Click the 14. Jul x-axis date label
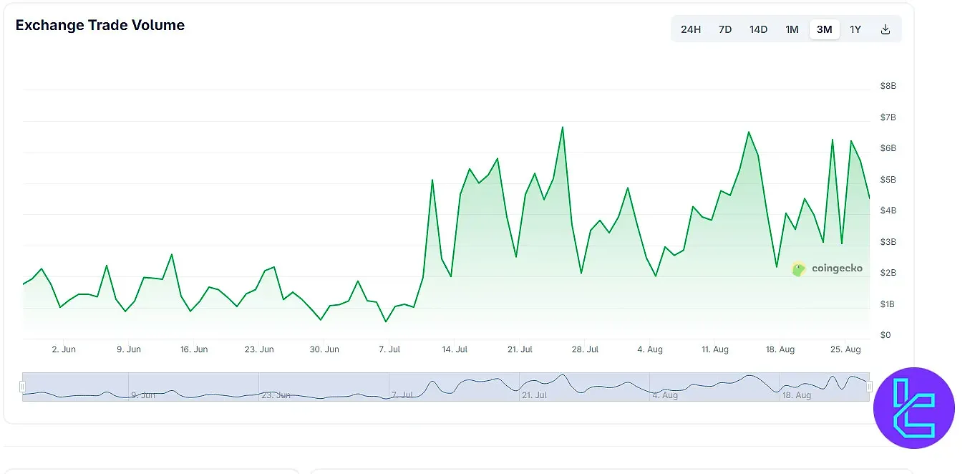The height and width of the screenshot is (474, 980). [455, 349]
